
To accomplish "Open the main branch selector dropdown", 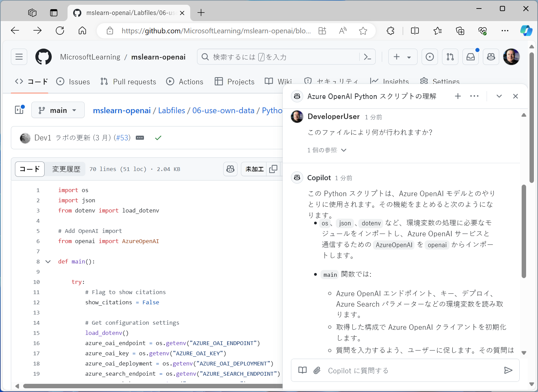I will (58, 110).
